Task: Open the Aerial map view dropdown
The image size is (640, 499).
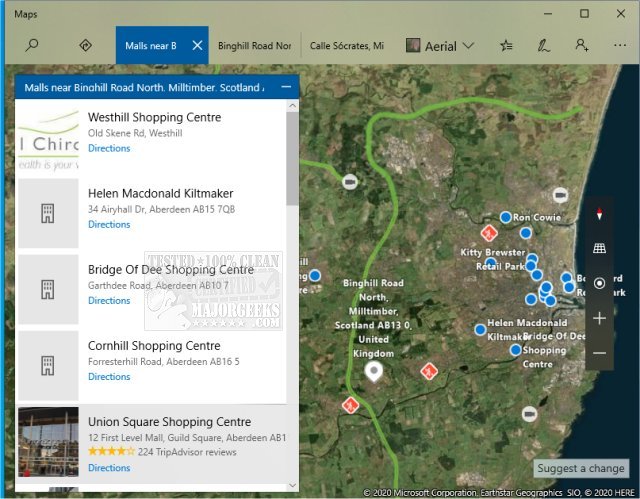Action: [440, 46]
